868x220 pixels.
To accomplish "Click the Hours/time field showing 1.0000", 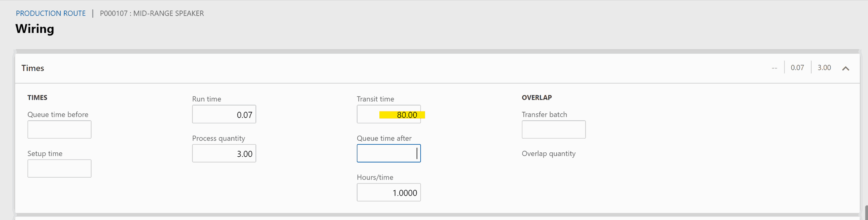I will (x=389, y=192).
